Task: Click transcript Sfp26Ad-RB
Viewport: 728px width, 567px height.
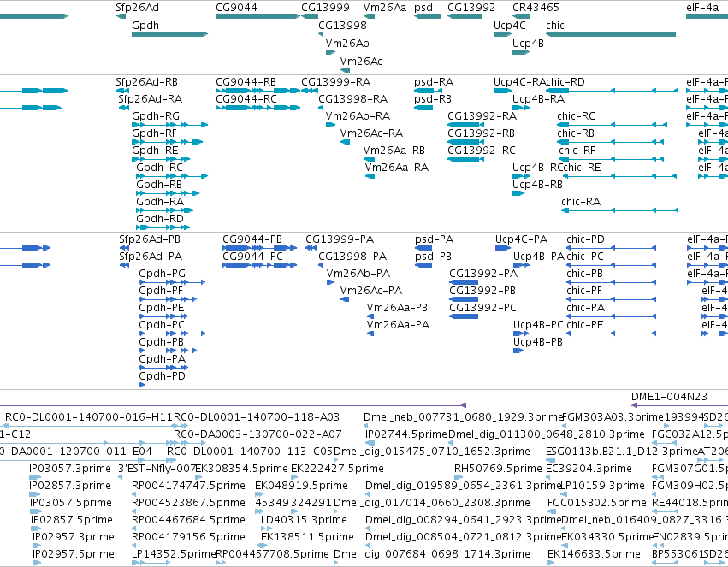Action: [x=147, y=82]
